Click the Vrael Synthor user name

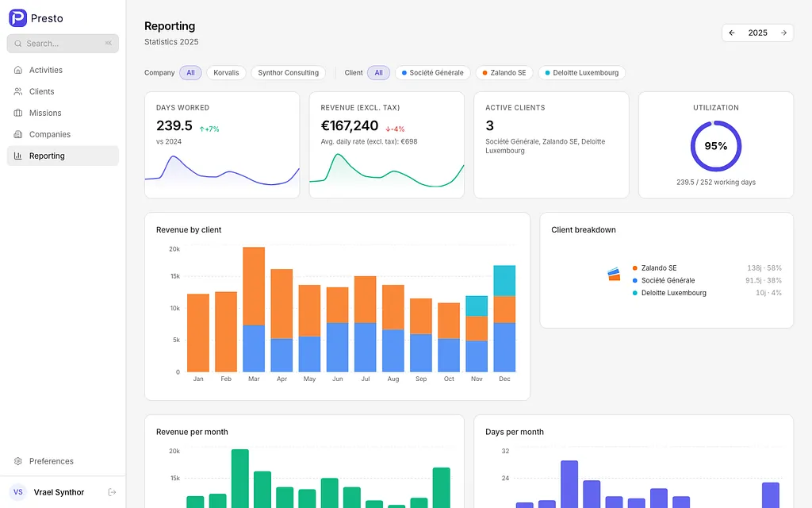point(59,492)
